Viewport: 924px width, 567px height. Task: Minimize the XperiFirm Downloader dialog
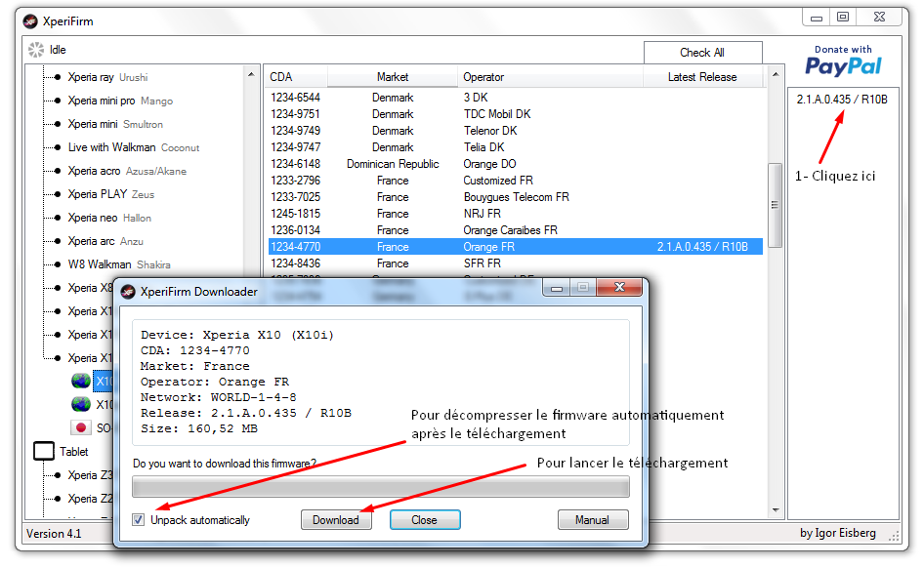click(557, 288)
